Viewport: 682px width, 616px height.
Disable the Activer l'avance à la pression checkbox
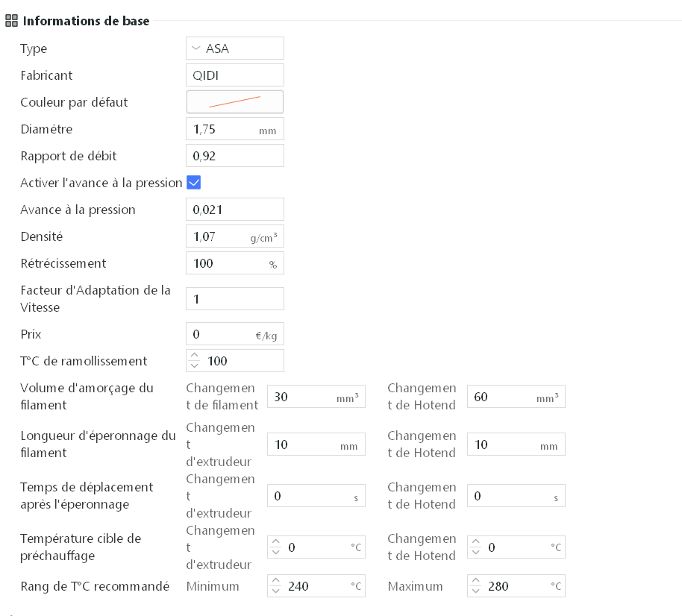tap(194, 183)
